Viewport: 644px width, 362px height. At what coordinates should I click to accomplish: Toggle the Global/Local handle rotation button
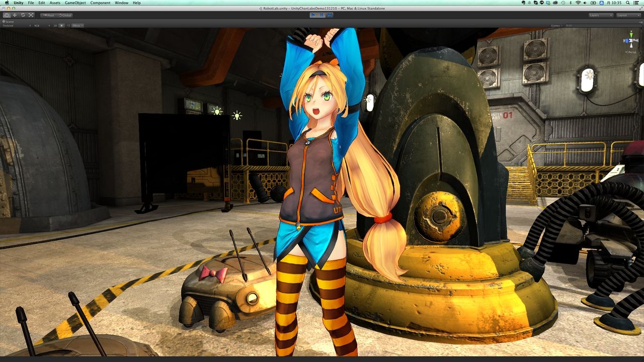pos(65,15)
